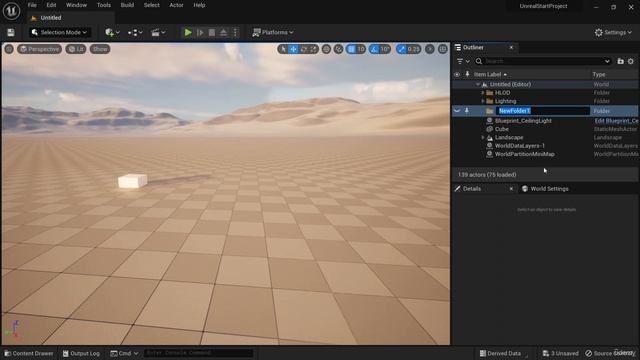This screenshot has width=640, height=360.
Task: Click the Edit Blueprint_Ce link
Action: 616,121
